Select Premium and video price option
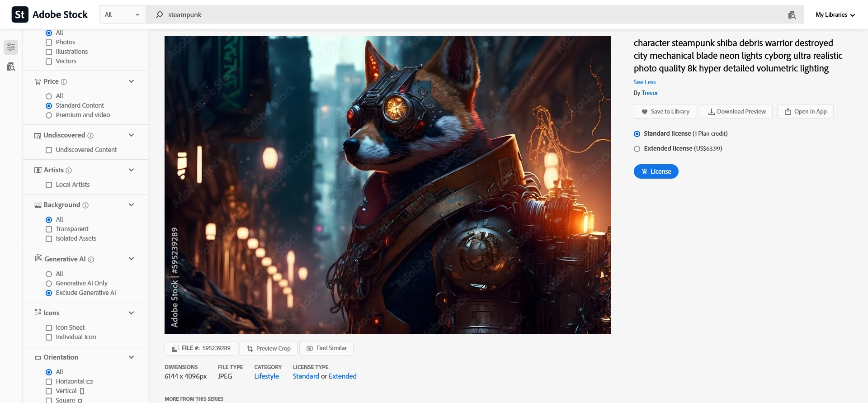 click(49, 115)
